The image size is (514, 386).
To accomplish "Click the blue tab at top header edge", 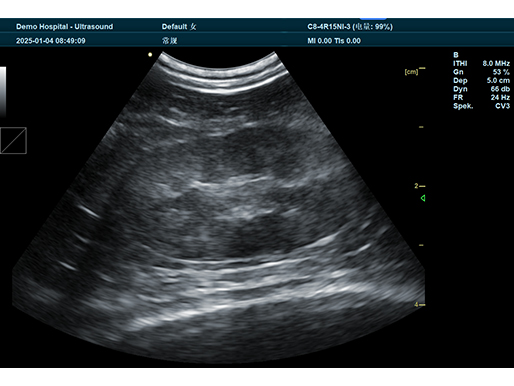I will [373, 19].
